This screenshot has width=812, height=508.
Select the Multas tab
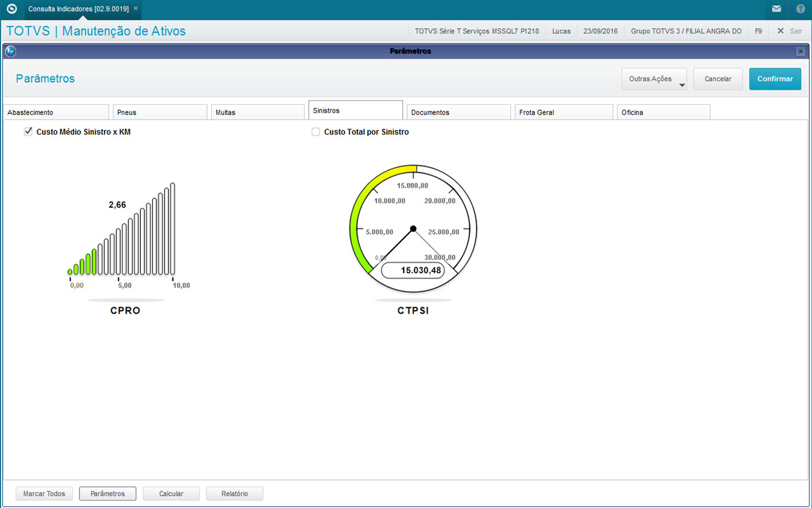click(x=258, y=112)
